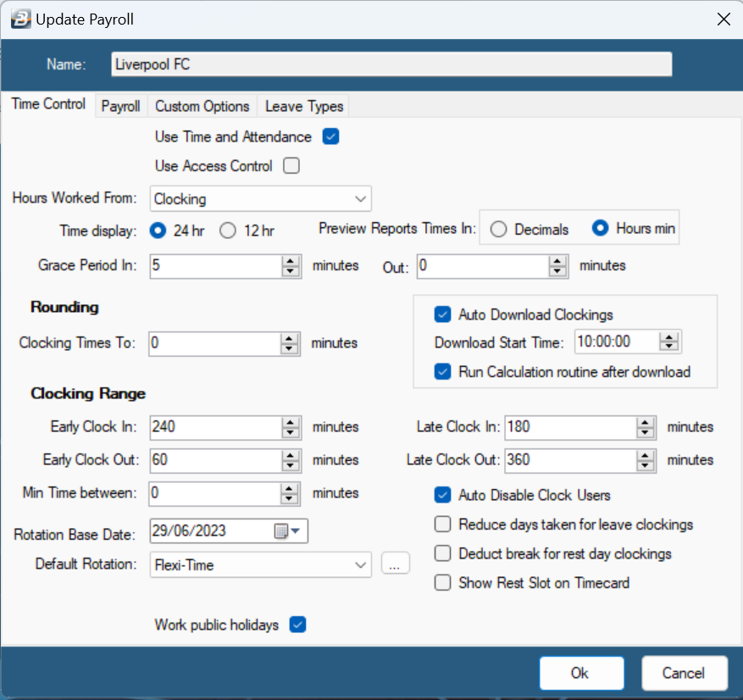Click the Rotation Base Date field
This screenshot has height=700, width=743.
pos(229,531)
